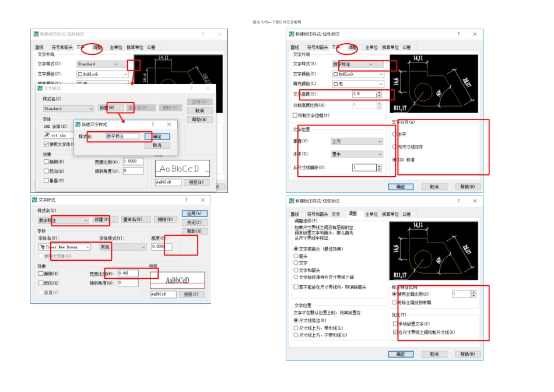Click the 宽度比例 field containing 0.66

128,273
